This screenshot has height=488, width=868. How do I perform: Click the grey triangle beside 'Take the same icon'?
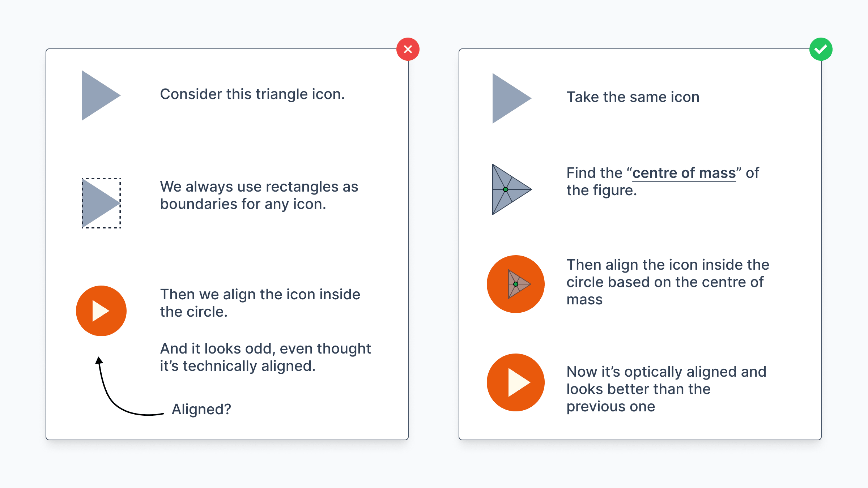[x=512, y=98]
